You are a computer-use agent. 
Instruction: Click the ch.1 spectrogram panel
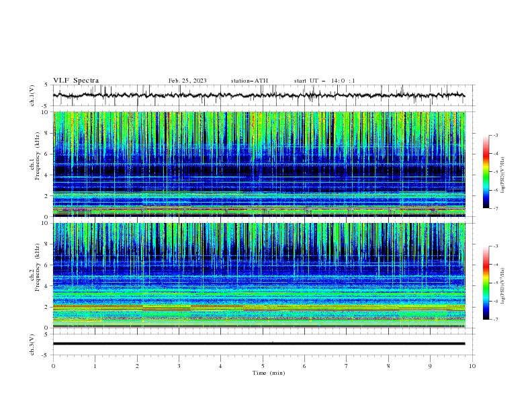pos(259,164)
